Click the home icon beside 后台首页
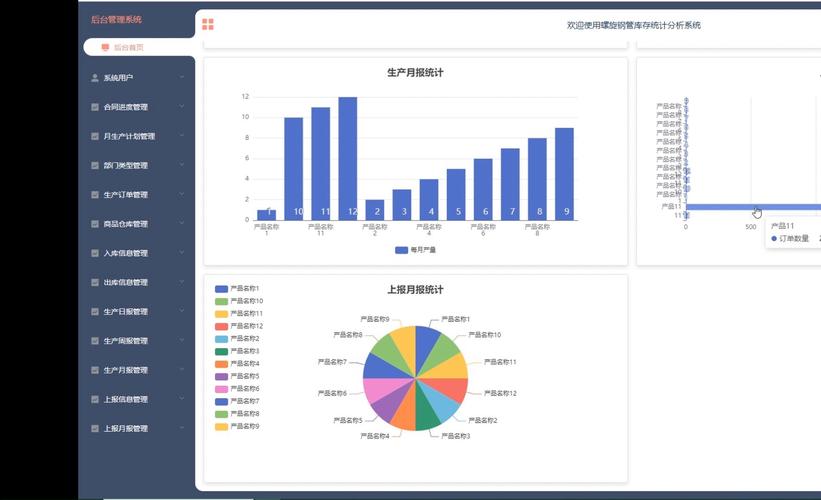This screenshot has width=821, height=500. [105, 47]
